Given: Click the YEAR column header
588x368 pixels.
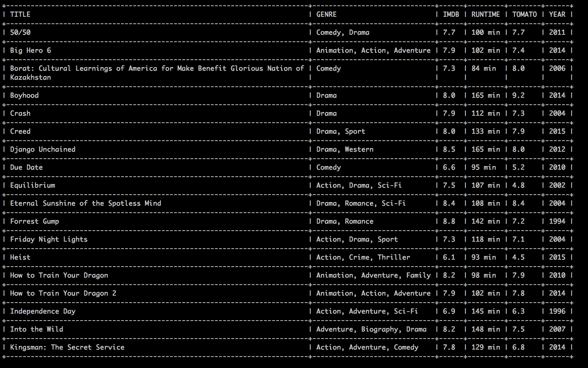Looking at the screenshot, I should click(557, 14).
